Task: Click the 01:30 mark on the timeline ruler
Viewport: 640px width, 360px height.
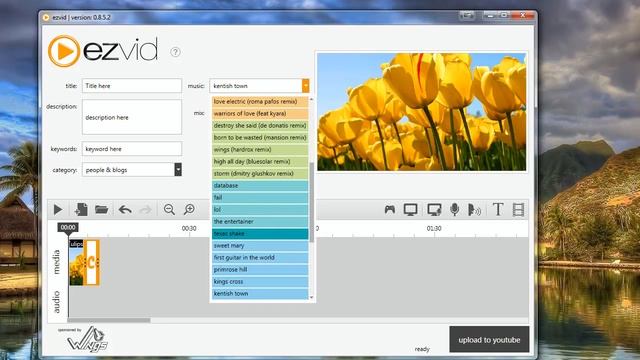Action: [x=434, y=229]
